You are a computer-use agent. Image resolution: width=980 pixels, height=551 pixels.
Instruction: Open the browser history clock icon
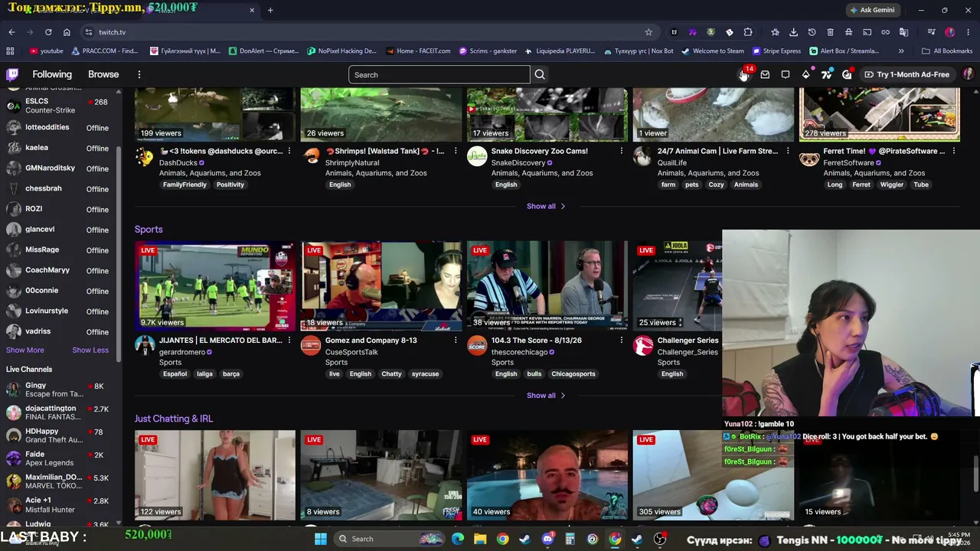pyautogui.click(x=812, y=32)
